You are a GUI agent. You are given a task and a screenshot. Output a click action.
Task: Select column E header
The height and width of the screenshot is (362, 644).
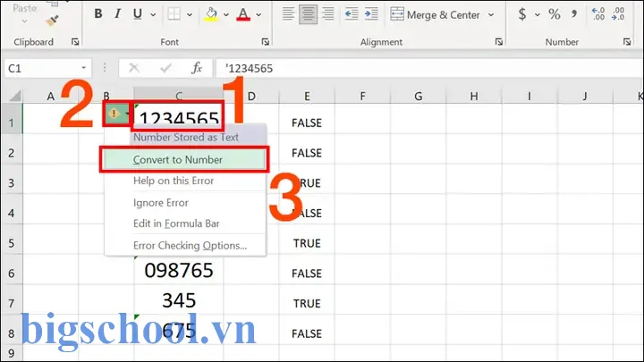(x=307, y=96)
